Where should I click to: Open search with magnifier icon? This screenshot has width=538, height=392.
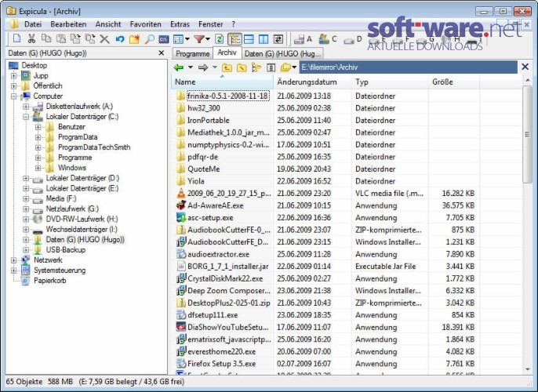149,38
